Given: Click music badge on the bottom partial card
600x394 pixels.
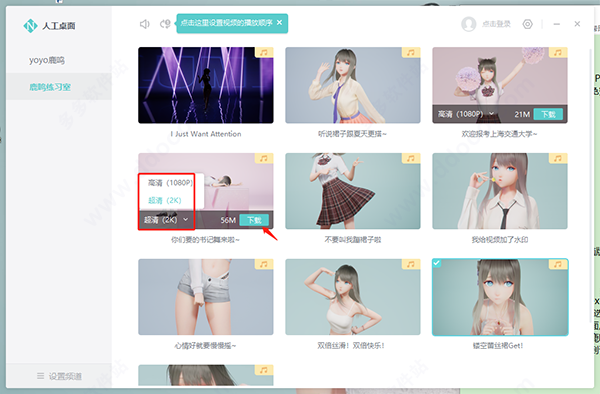Looking at the screenshot, I should 264,370.
